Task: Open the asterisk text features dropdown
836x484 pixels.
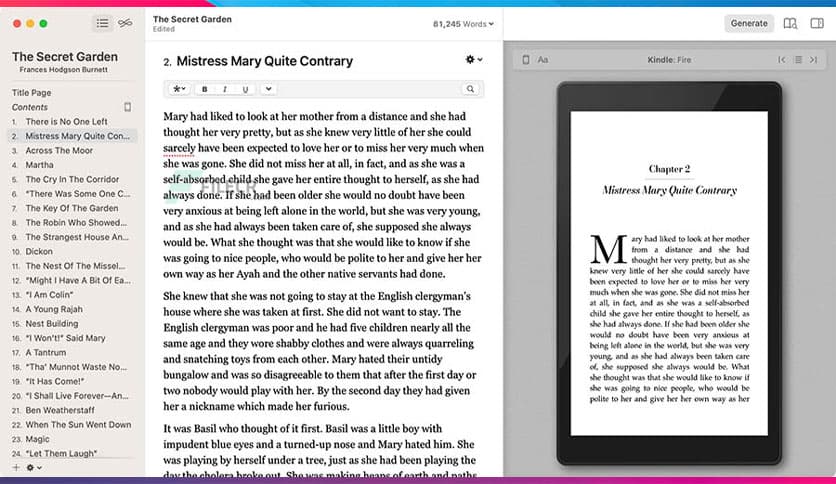Action: coord(179,89)
